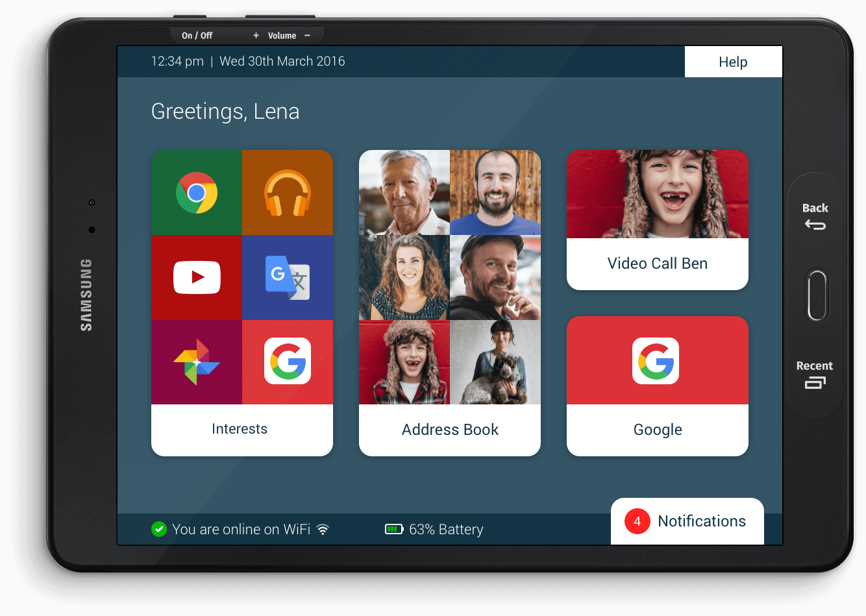Viewport: 866px width, 616px height.
Task: Click the Wed 30th March 2016 date
Action: tap(282, 61)
